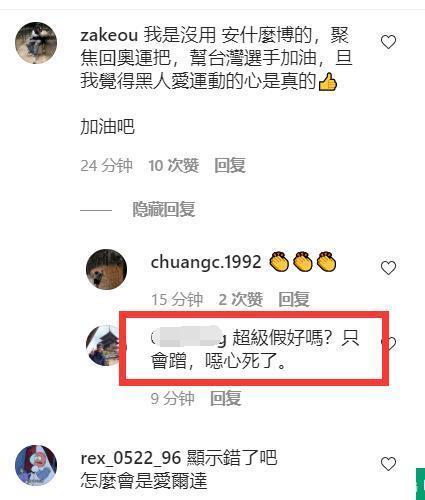Open rex_0522_96's profile avatar

36,465
